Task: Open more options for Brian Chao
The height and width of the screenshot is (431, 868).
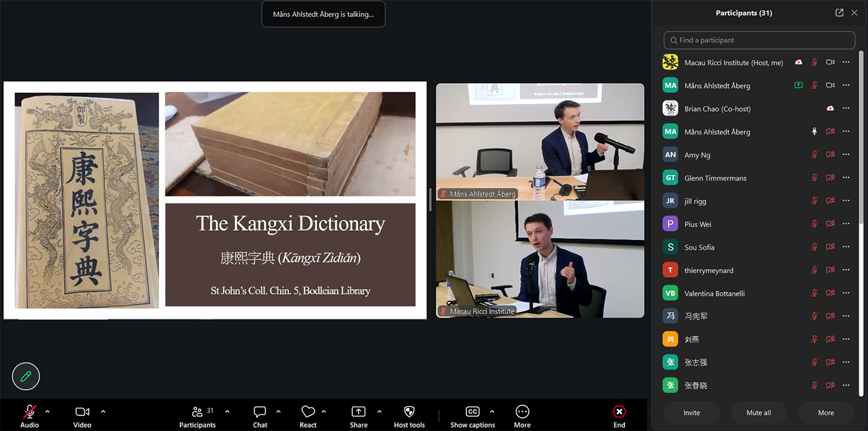Action: [x=846, y=109]
